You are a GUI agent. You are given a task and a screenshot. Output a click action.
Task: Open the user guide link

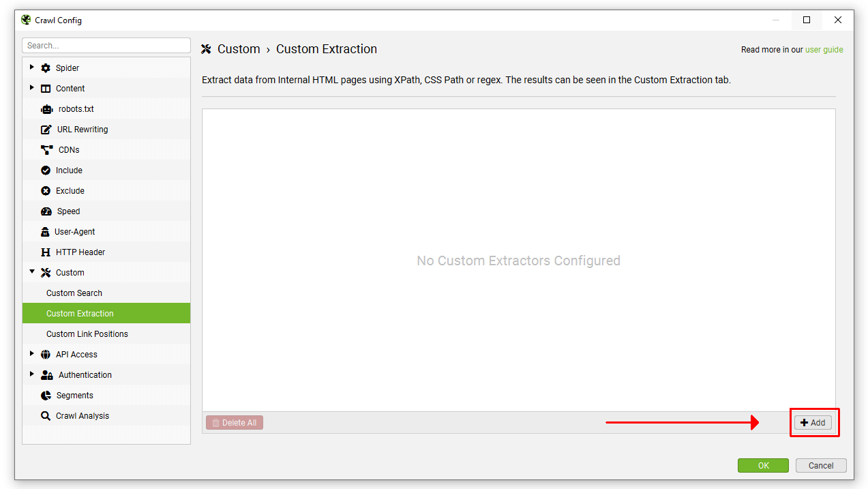pyautogui.click(x=824, y=49)
